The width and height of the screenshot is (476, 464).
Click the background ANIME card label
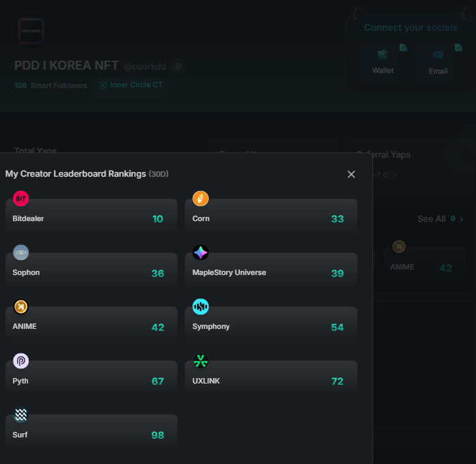click(402, 267)
